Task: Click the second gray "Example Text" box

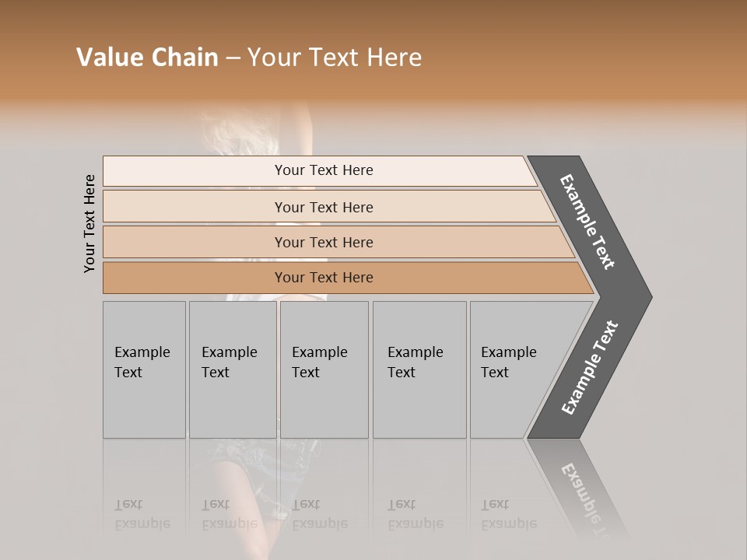Action: (x=232, y=369)
